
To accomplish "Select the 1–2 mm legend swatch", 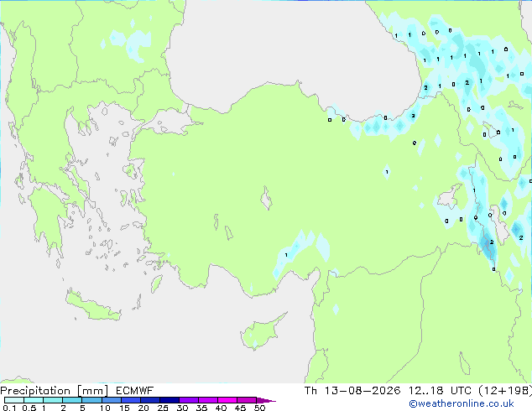I will (53, 400).
